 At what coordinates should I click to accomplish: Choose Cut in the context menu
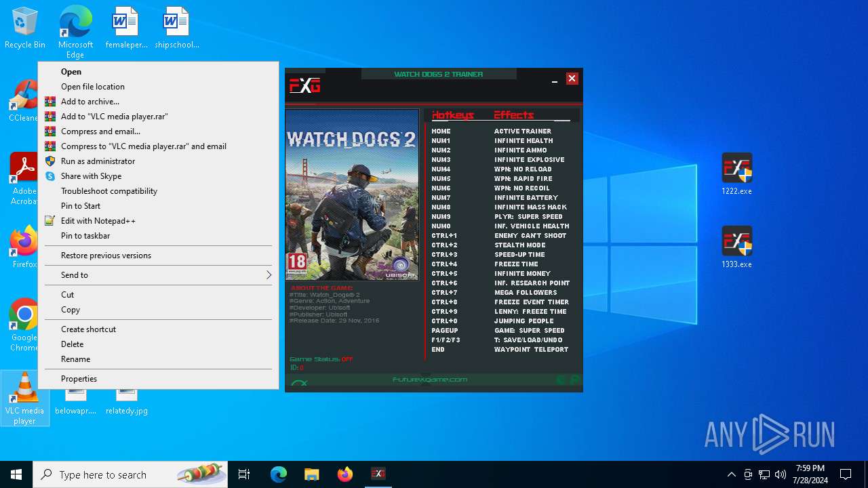pos(158,295)
